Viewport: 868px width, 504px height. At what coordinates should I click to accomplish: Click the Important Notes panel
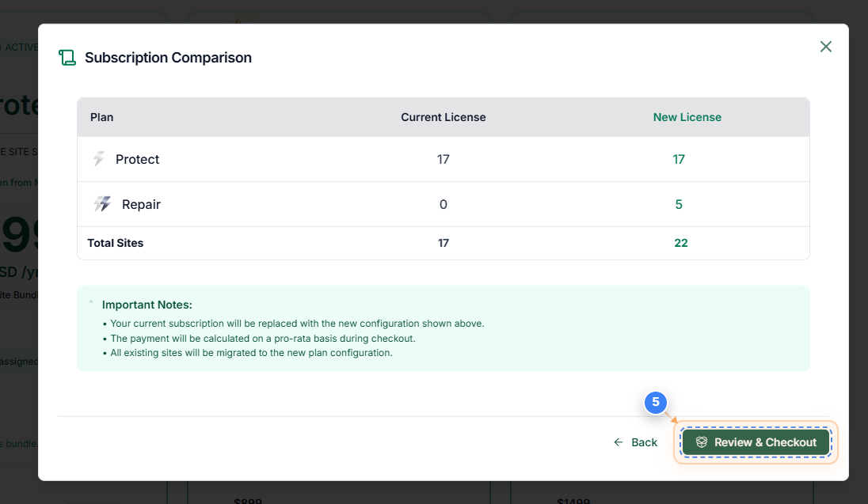tap(444, 328)
